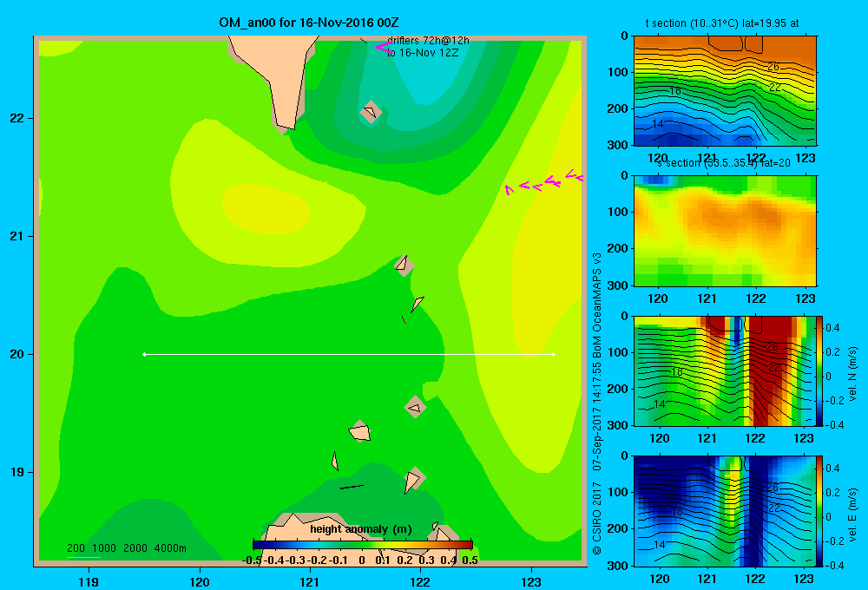This screenshot has height=590, width=868.
Task: Select the "200 1000 2000 4000m" depth legend
Action: 126,548
